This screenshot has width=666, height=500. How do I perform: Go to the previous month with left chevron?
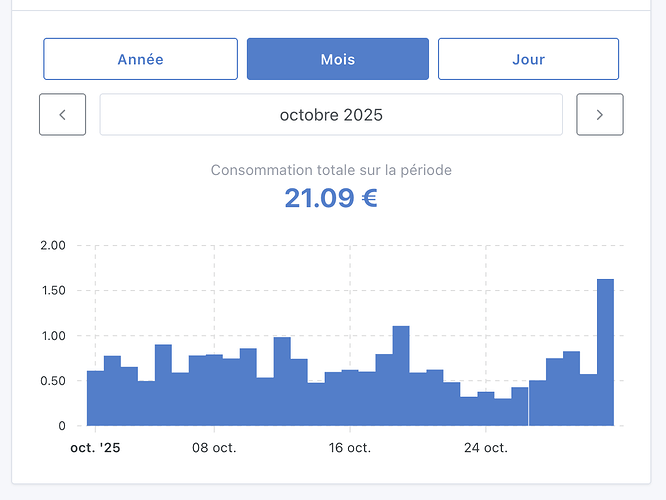point(62,114)
